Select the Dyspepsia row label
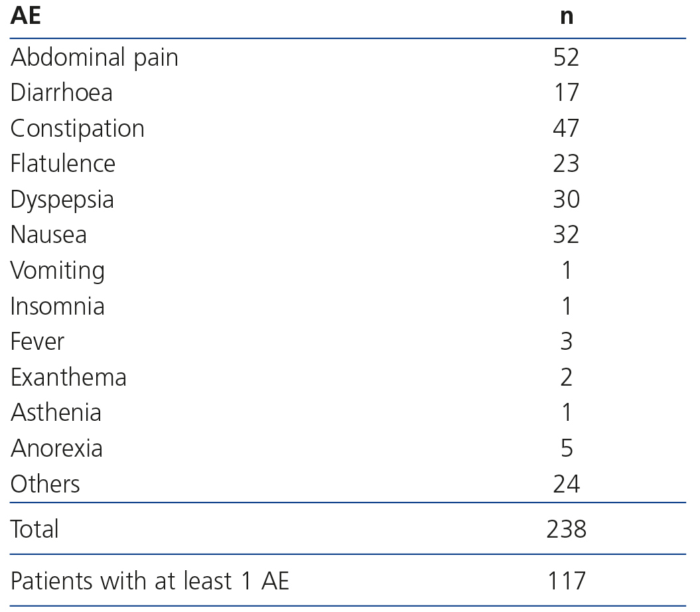Image resolution: width=700 pixels, height=612 pixels. [x=62, y=200]
